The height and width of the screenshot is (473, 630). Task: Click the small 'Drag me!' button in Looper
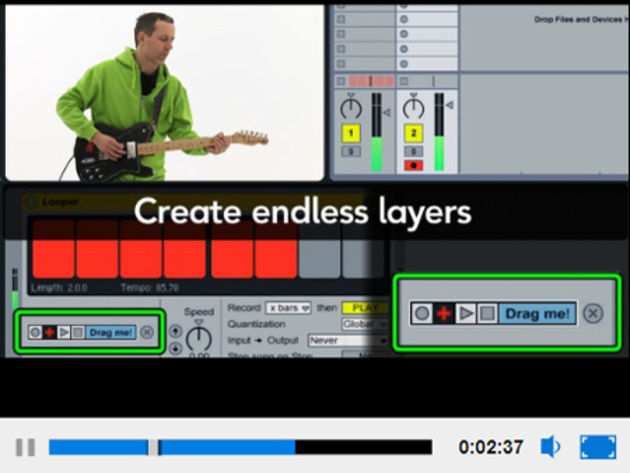[x=110, y=332]
